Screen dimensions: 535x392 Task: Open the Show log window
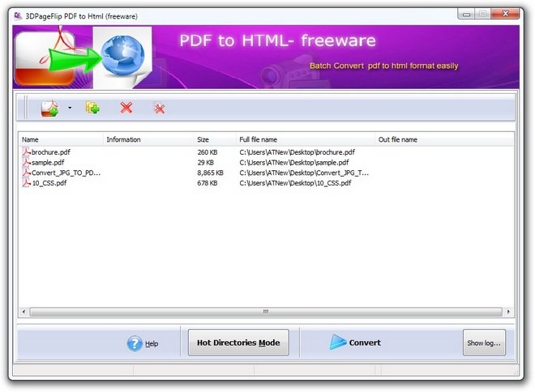tap(484, 343)
